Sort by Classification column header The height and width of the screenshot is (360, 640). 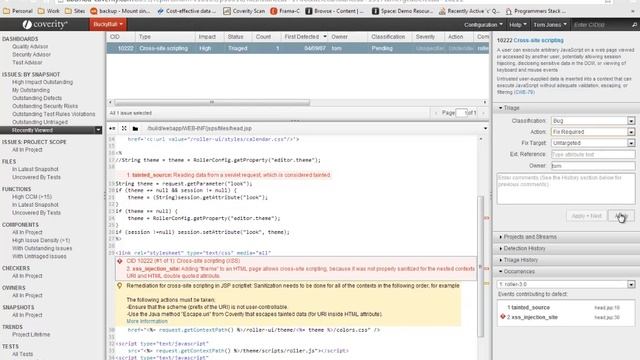[388, 37]
